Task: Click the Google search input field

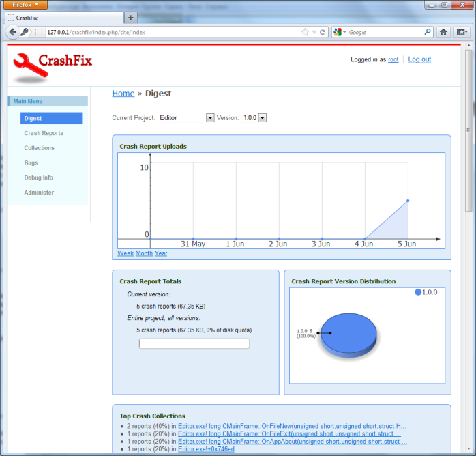Action: pyautogui.click(x=385, y=32)
